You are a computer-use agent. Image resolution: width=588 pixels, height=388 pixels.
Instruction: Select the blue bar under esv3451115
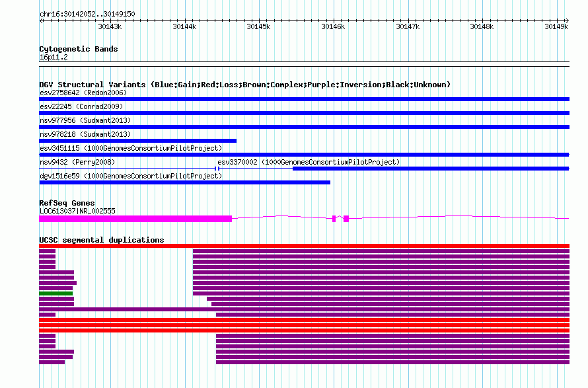point(304,155)
